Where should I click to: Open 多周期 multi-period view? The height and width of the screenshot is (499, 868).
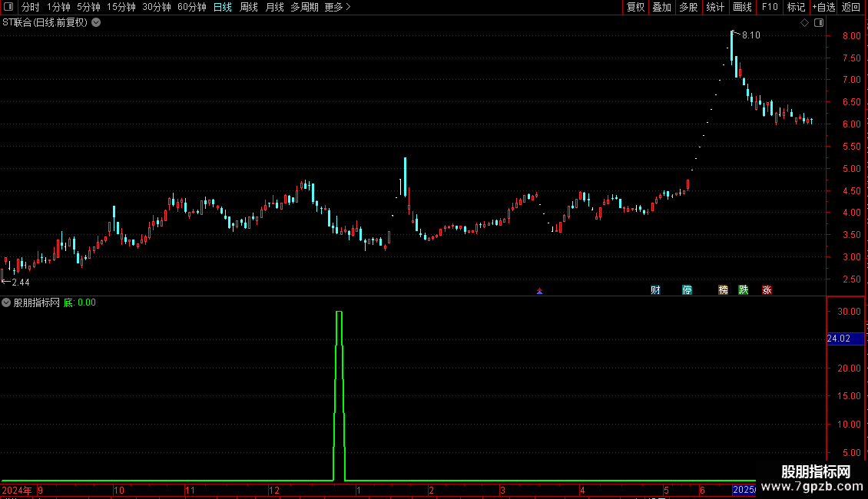coord(304,7)
